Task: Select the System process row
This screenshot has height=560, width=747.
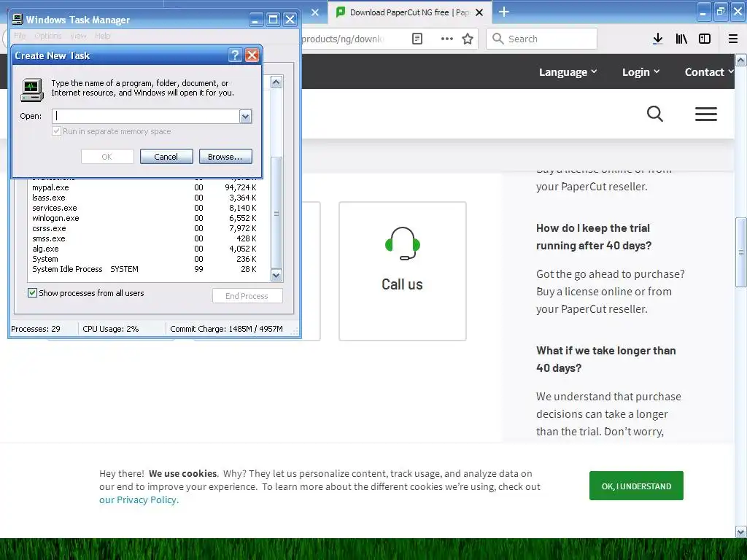Action: point(144,259)
